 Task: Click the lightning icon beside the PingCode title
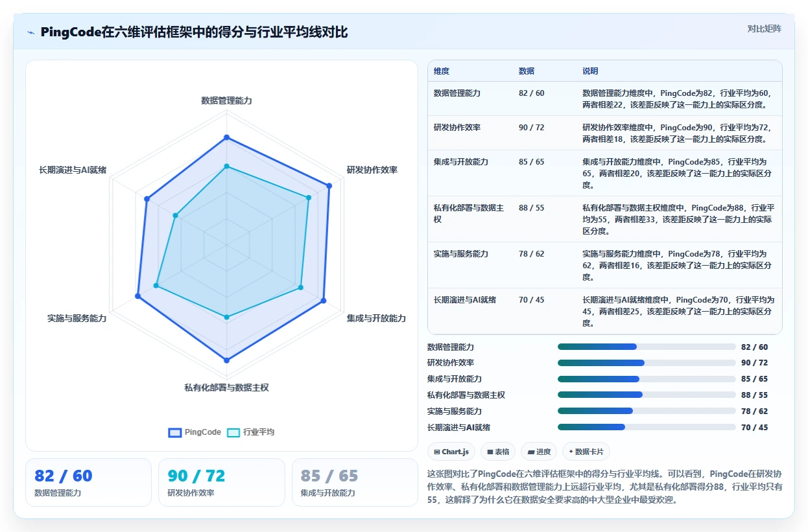pyautogui.click(x=30, y=32)
